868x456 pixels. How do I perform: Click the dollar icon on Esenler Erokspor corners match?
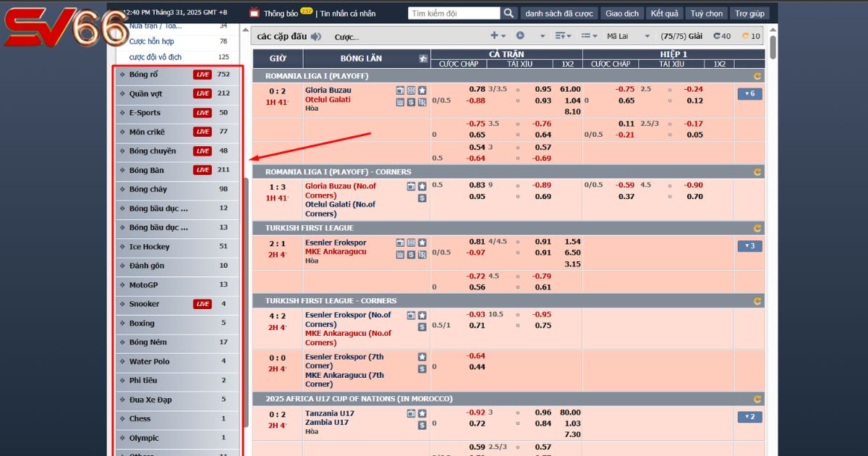tap(422, 327)
